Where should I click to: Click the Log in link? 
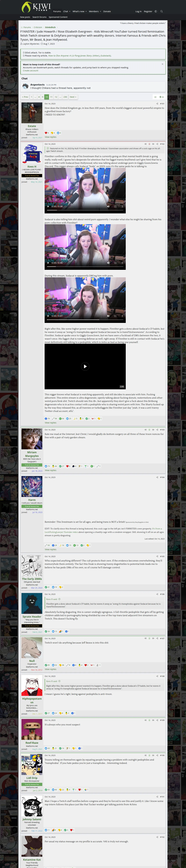(138, 11)
